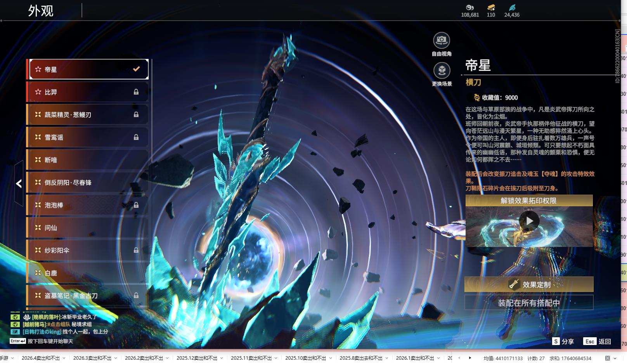The width and height of the screenshot is (627, 364).
Task: Switch to the 2025.12卖出和不出 sheet tab
Action: [197, 358]
